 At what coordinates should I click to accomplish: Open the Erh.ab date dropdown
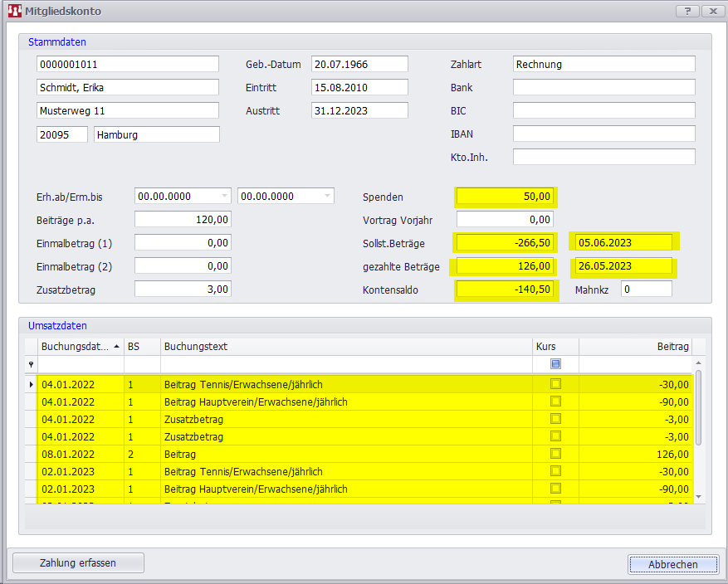(224, 197)
